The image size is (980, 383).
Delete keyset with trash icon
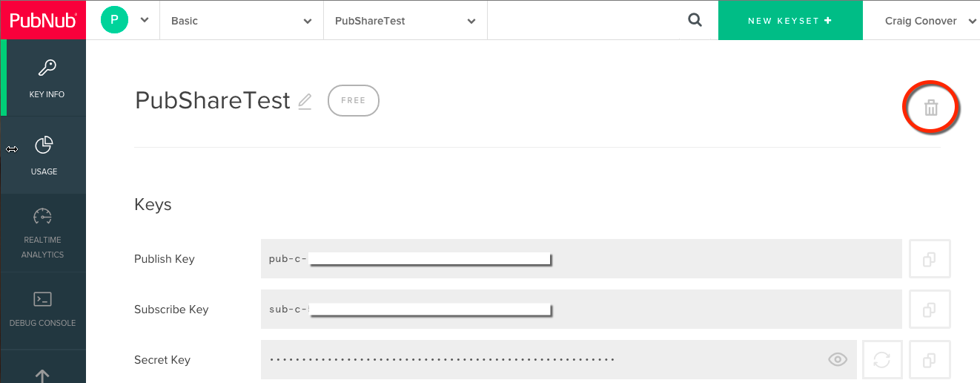click(x=931, y=108)
